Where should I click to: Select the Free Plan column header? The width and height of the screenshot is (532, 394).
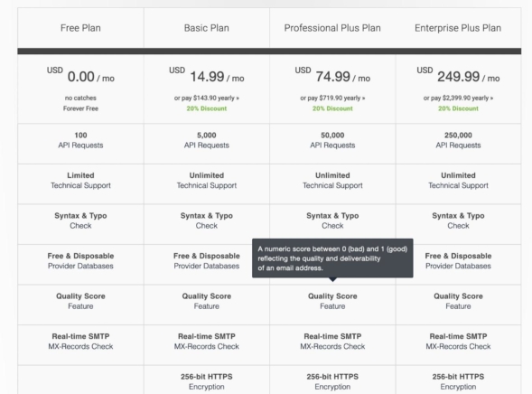click(80, 28)
